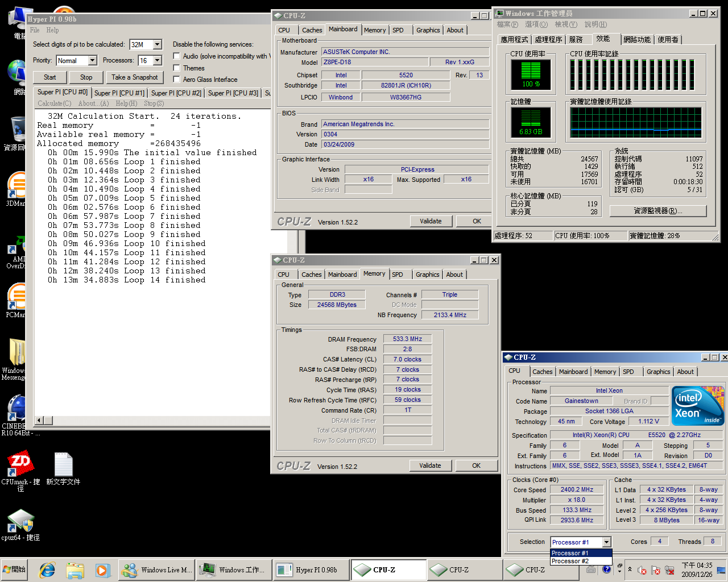Click the Gainestown code name field
The height and width of the screenshot is (582, 728).
pos(581,401)
